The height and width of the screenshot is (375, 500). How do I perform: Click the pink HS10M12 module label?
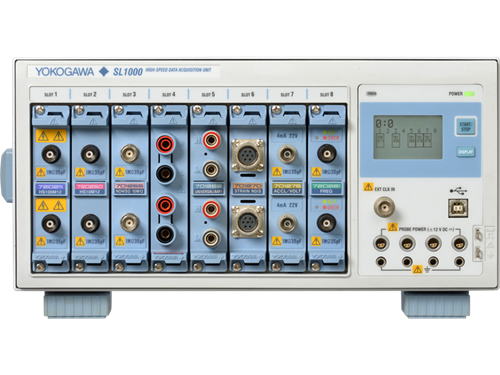click(x=90, y=189)
